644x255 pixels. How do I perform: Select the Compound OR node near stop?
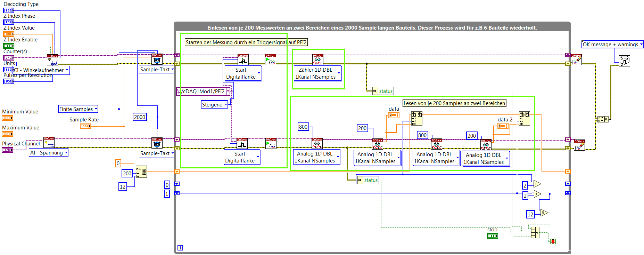pyautogui.click(x=535, y=232)
